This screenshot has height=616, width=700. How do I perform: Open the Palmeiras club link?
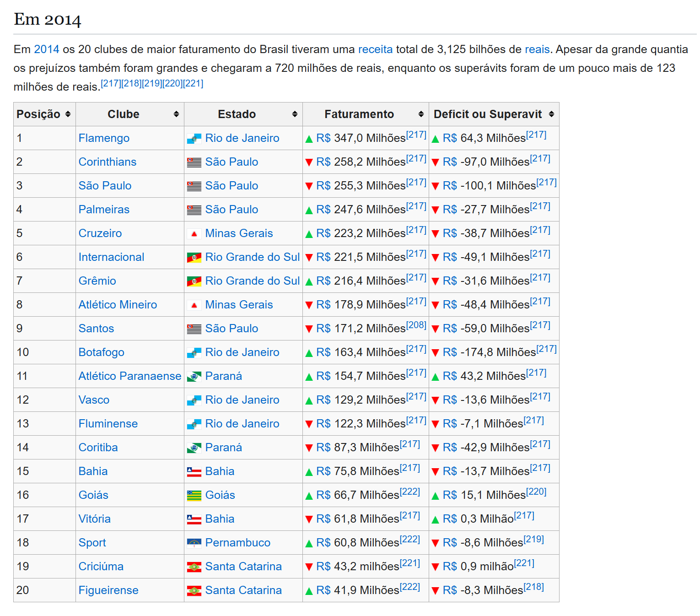click(x=104, y=210)
